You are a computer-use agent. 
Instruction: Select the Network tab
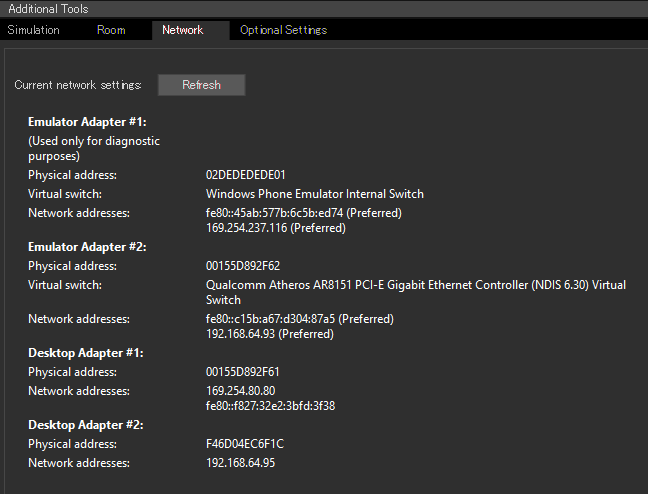182,30
